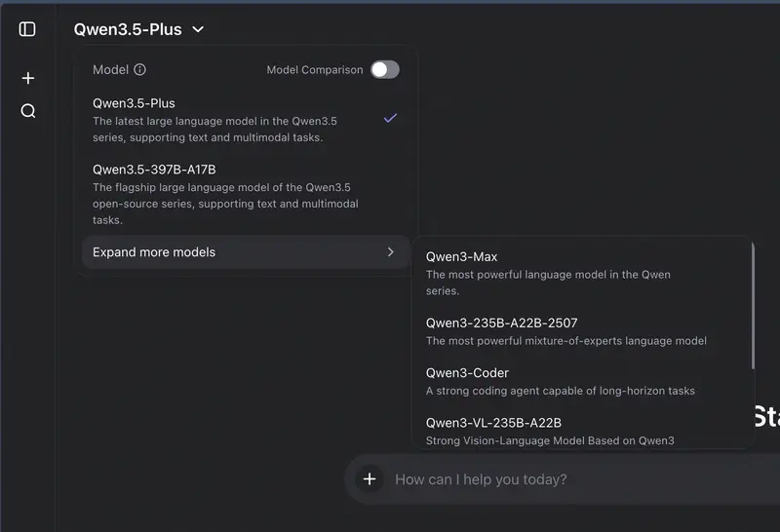Click the chevron next to Qwen3.5-Plus title
The height and width of the screenshot is (532, 780).
pos(199,29)
